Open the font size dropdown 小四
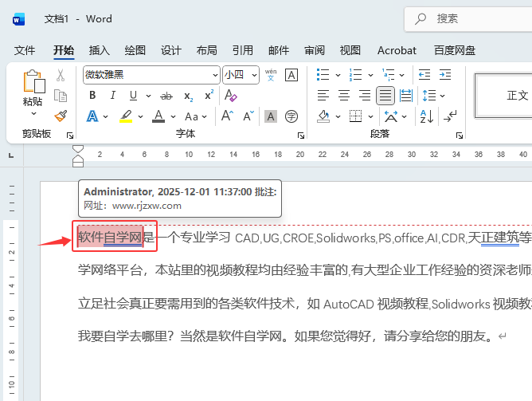This screenshot has width=532, height=401. pyautogui.click(x=255, y=75)
